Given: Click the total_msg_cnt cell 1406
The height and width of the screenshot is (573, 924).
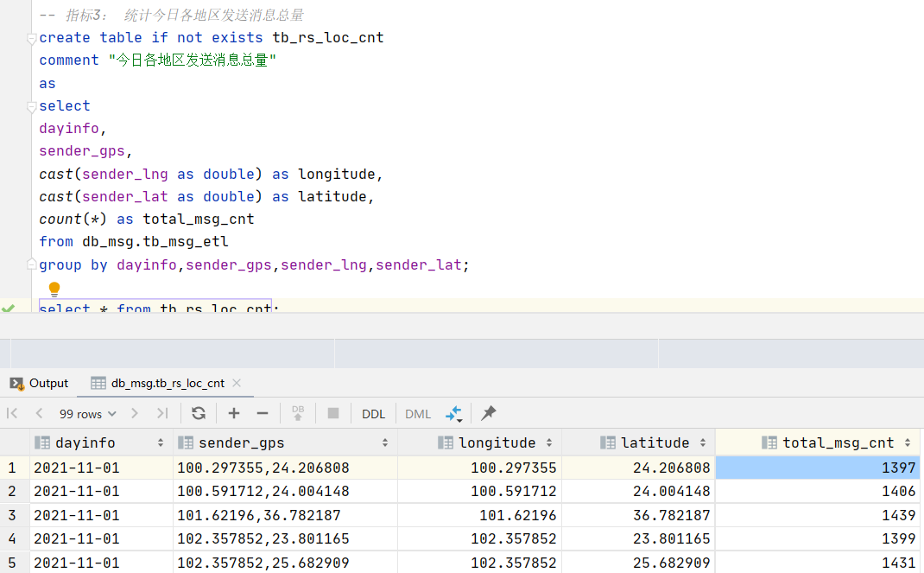Looking at the screenshot, I should [x=818, y=491].
